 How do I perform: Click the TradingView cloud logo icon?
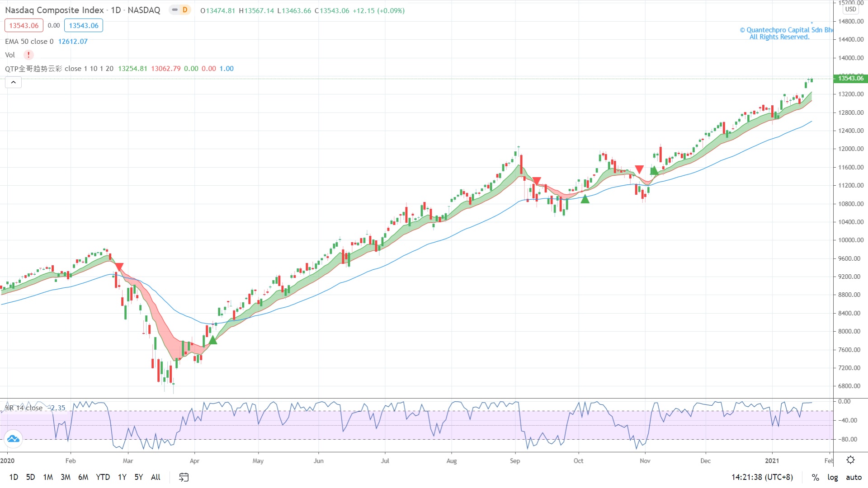click(x=13, y=438)
